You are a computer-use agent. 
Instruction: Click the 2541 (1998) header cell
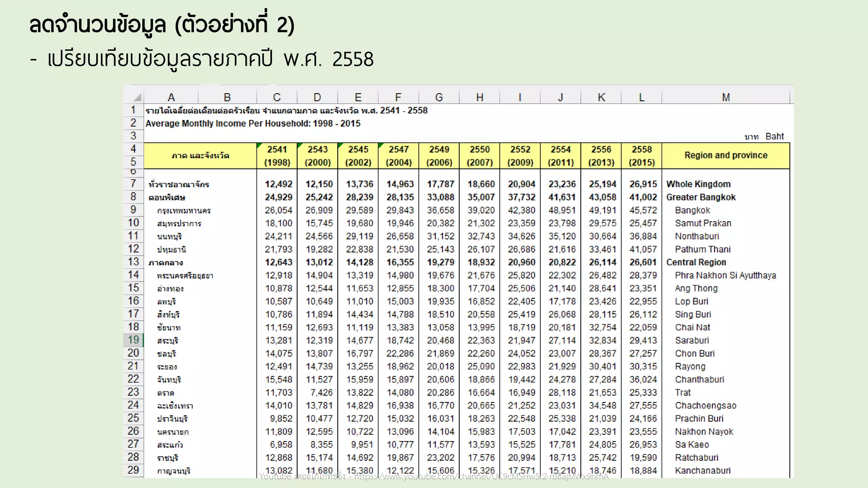pyautogui.click(x=277, y=155)
